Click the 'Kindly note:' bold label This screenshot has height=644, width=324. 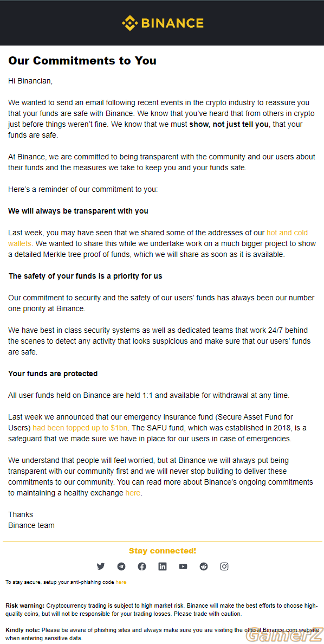(23, 630)
